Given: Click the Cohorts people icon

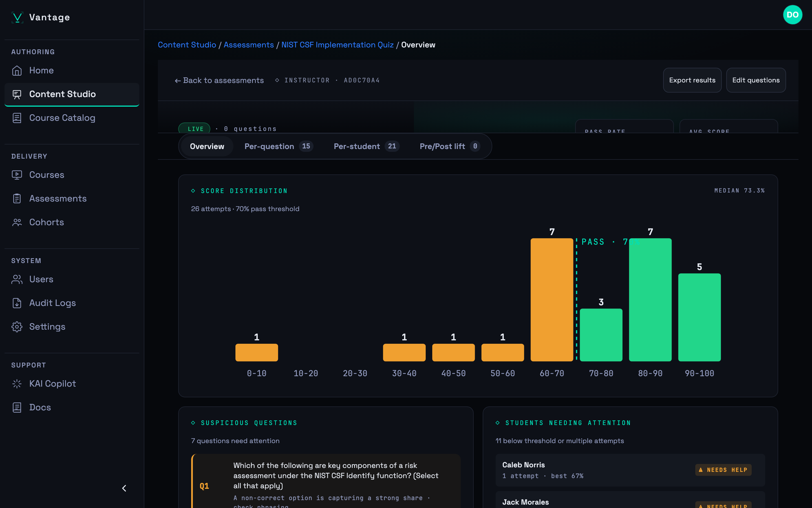Looking at the screenshot, I should 17,222.
